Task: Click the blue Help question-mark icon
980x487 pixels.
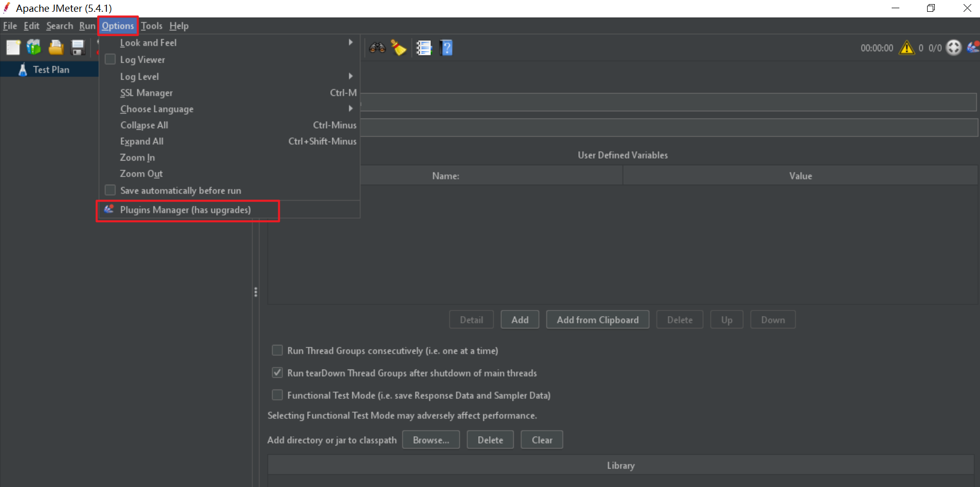Action: pos(446,48)
